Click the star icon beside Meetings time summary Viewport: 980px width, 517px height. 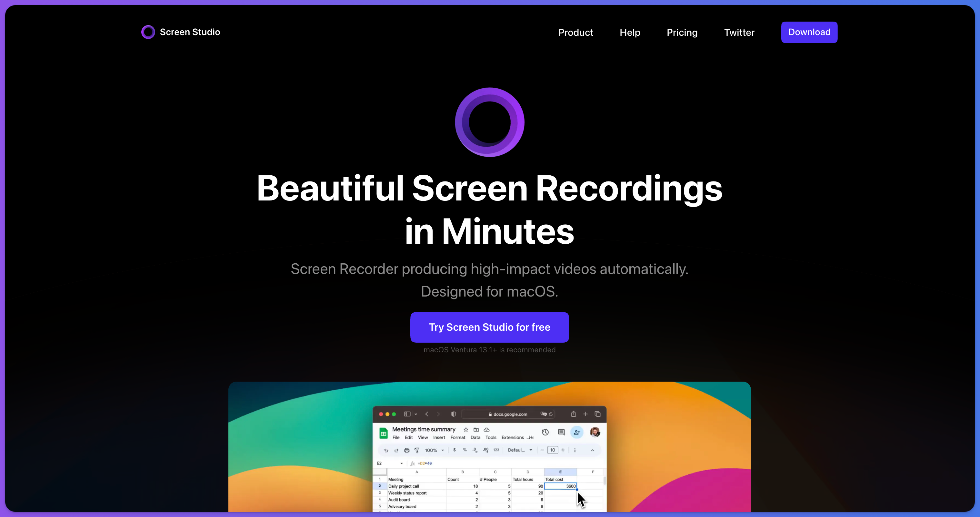[x=466, y=430]
